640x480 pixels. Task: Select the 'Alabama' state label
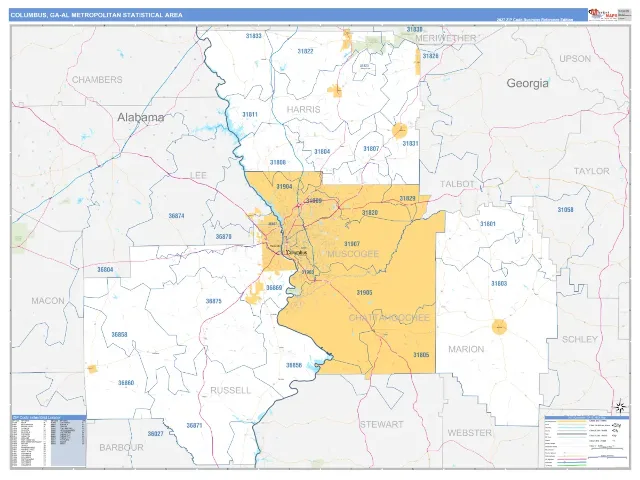click(x=141, y=118)
